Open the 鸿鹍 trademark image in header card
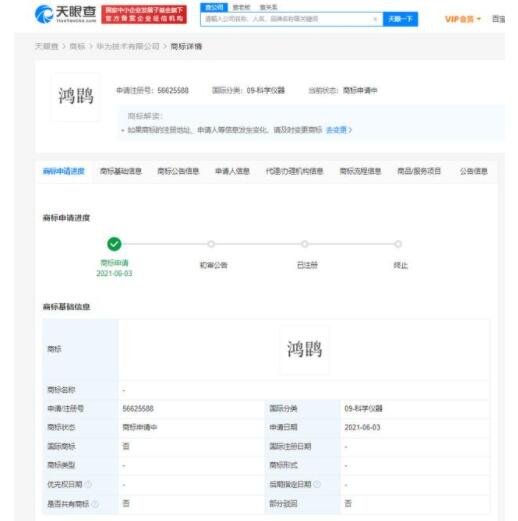 76,96
